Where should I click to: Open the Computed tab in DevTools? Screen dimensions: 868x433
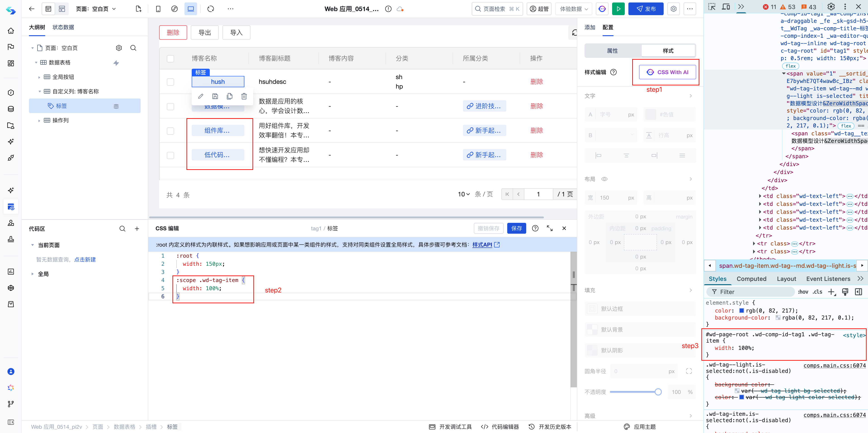coord(751,279)
